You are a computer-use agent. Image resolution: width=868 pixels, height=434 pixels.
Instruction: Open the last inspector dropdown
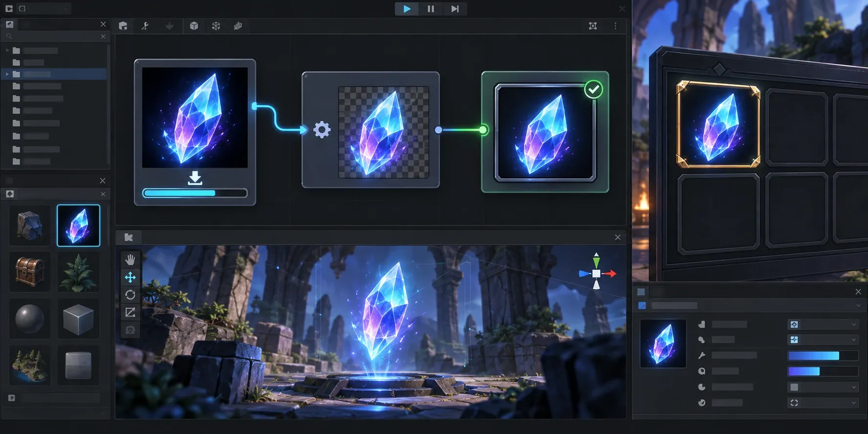pyautogui.click(x=822, y=403)
